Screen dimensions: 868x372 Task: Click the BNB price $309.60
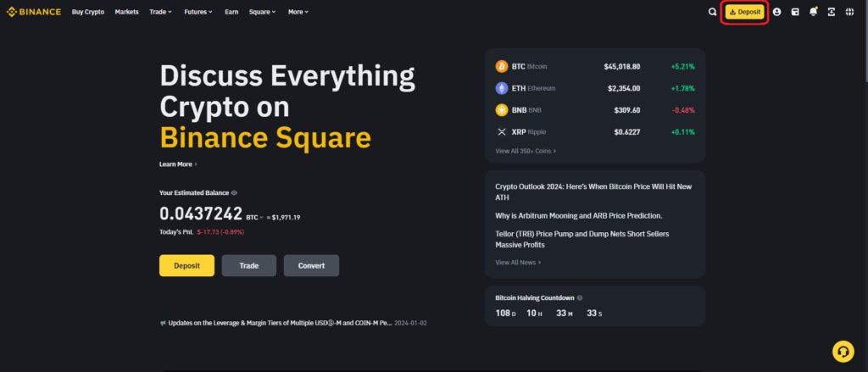[x=627, y=110]
